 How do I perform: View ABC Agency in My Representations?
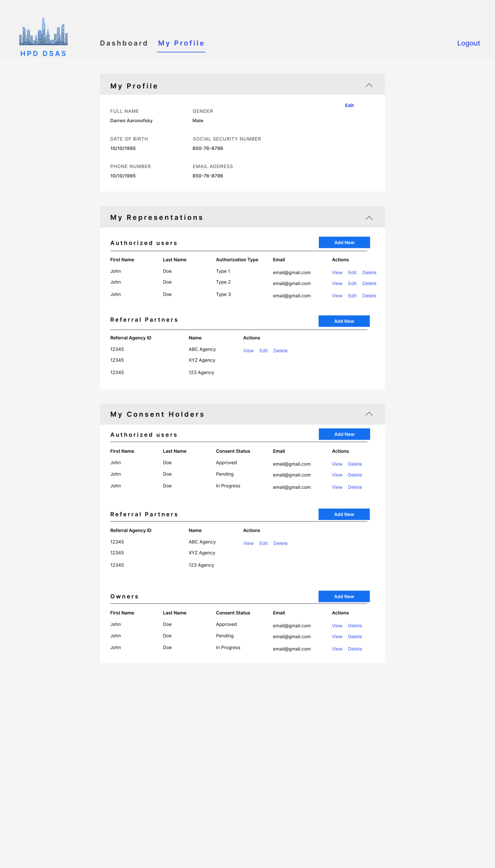(248, 351)
